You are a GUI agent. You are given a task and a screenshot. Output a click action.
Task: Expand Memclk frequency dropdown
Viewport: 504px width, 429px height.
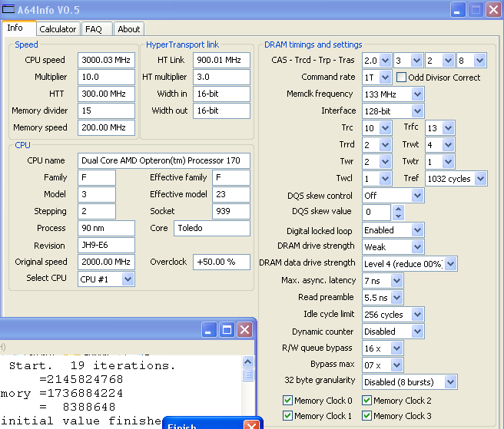(417, 94)
